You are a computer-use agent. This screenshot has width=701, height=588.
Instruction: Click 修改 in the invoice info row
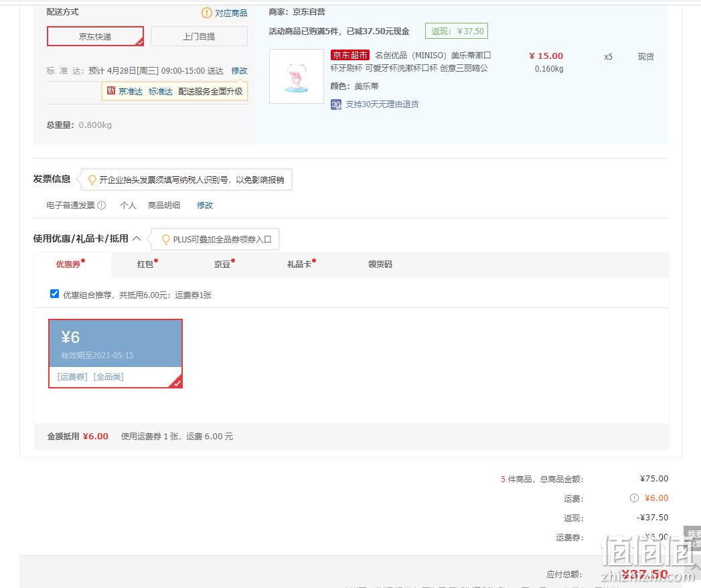(205, 205)
